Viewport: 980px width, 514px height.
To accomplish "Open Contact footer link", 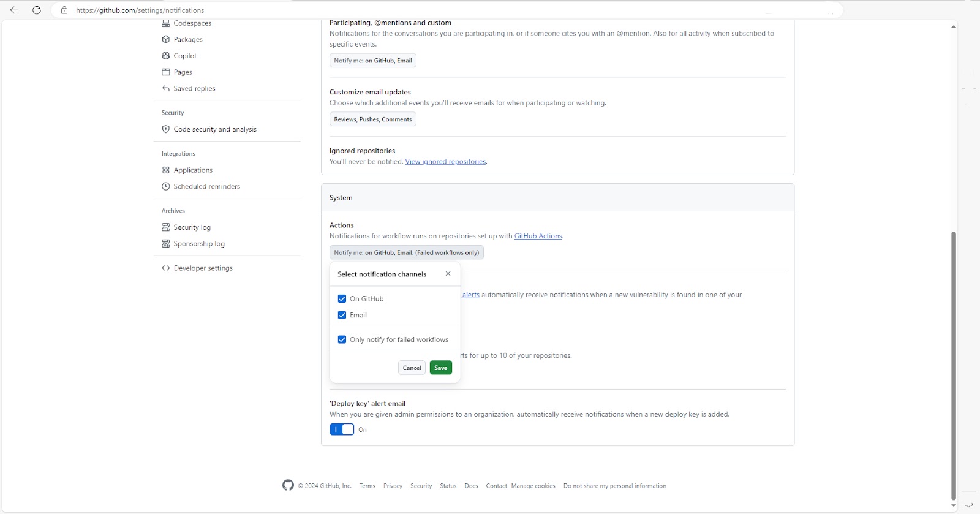I will coord(497,486).
